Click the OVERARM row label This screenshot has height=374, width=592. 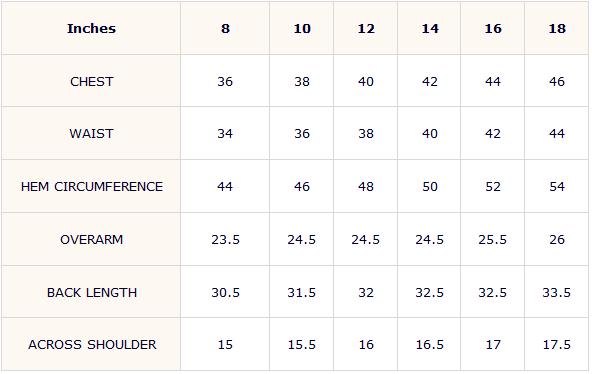coord(91,240)
